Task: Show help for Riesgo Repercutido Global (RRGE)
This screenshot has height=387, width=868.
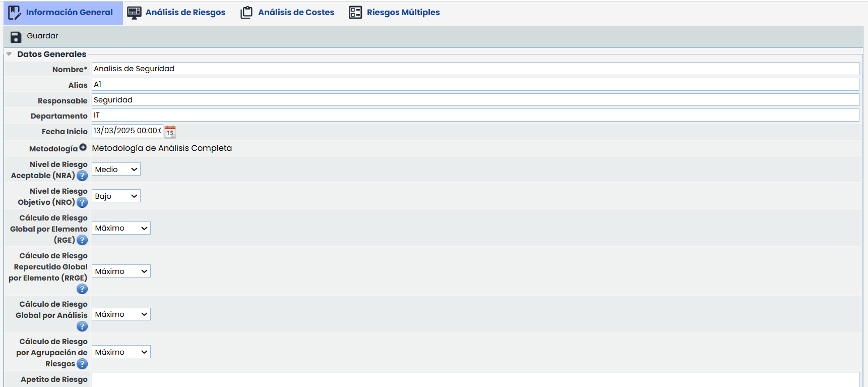Action: tap(82, 289)
